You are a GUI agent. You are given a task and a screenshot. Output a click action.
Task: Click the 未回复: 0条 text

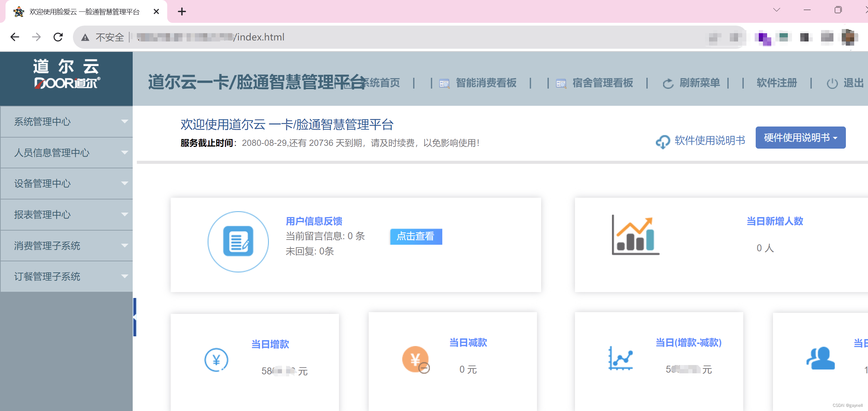coord(310,251)
